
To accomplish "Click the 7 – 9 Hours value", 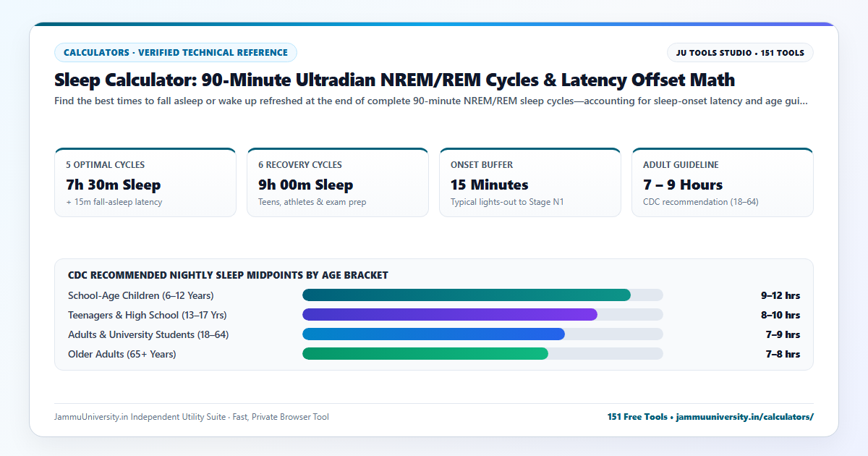I will coord(683,185).
